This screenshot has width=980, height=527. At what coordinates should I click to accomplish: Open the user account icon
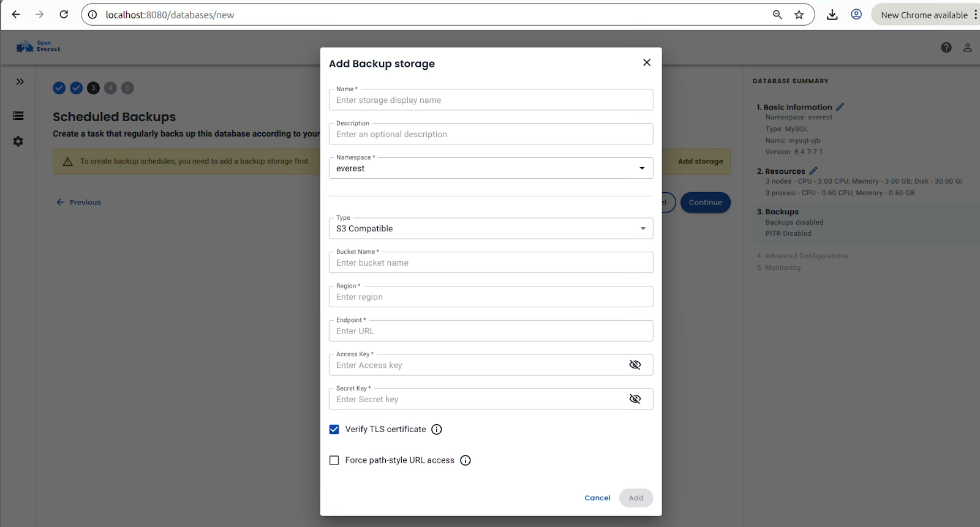pos(968,48)
